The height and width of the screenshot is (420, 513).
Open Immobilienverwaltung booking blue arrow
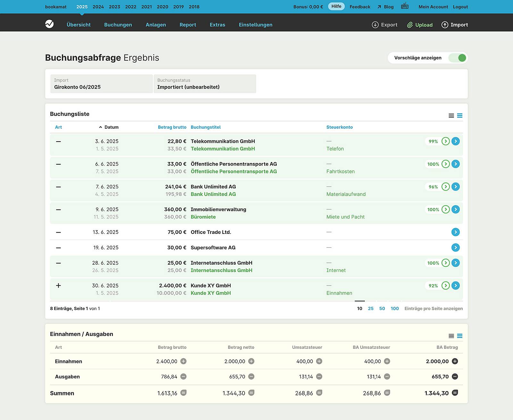click(x=456, y=210)
